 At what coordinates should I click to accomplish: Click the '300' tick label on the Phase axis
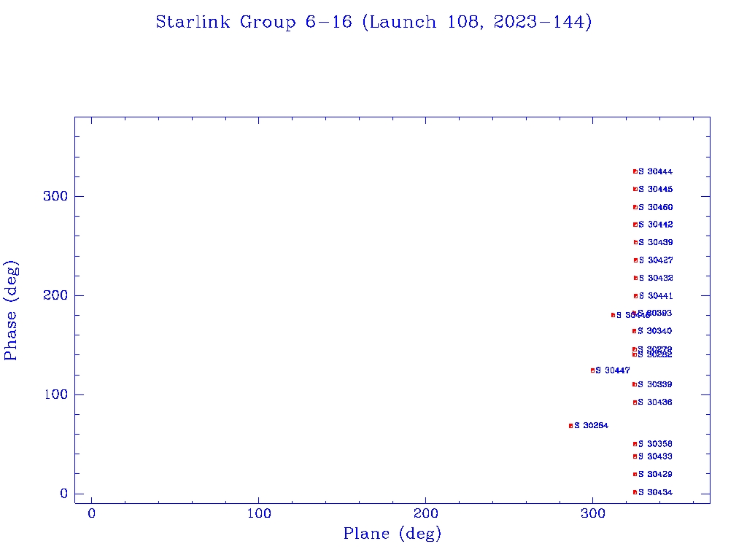pos(55,196)
